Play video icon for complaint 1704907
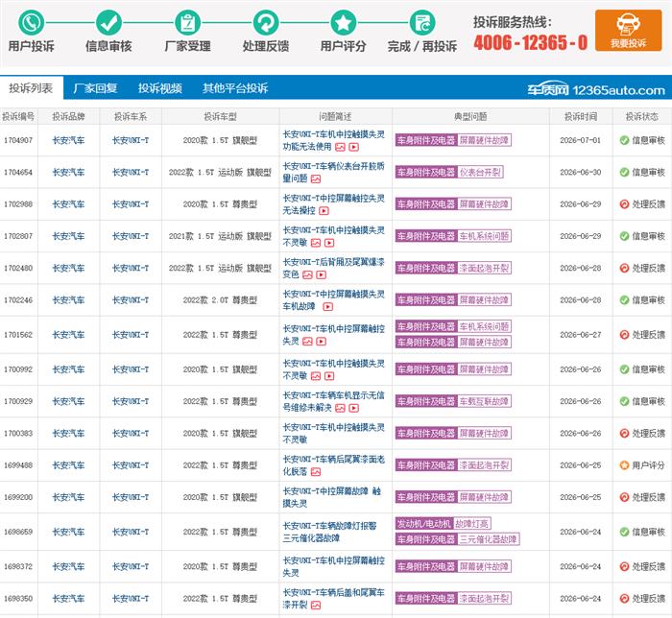 pos(353,147)
